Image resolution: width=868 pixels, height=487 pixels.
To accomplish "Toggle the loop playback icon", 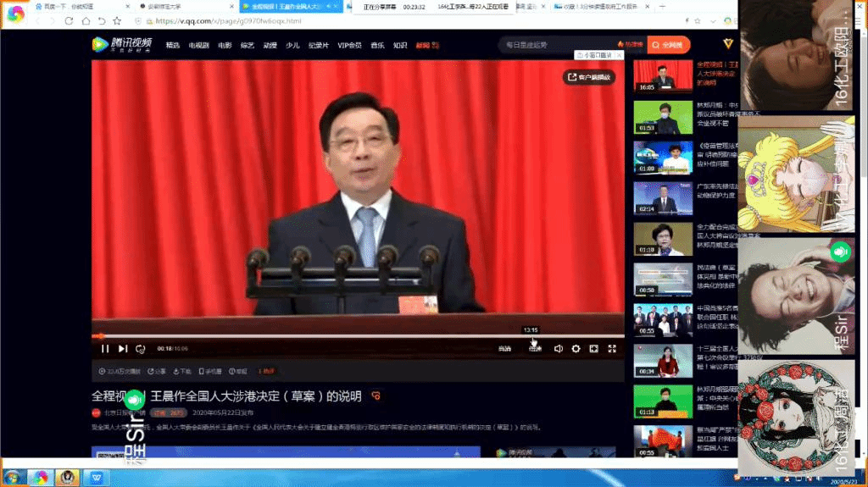I will [141, 348].
